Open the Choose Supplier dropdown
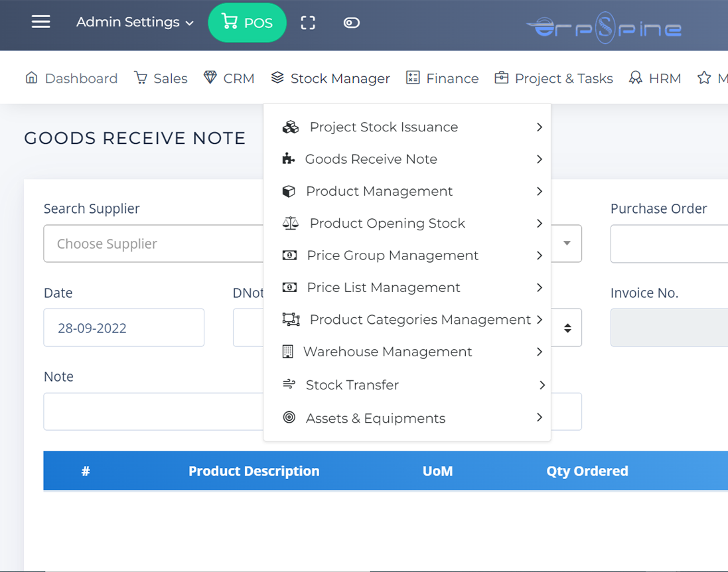This screenshot has height=572, width=728. click(154, 244)
